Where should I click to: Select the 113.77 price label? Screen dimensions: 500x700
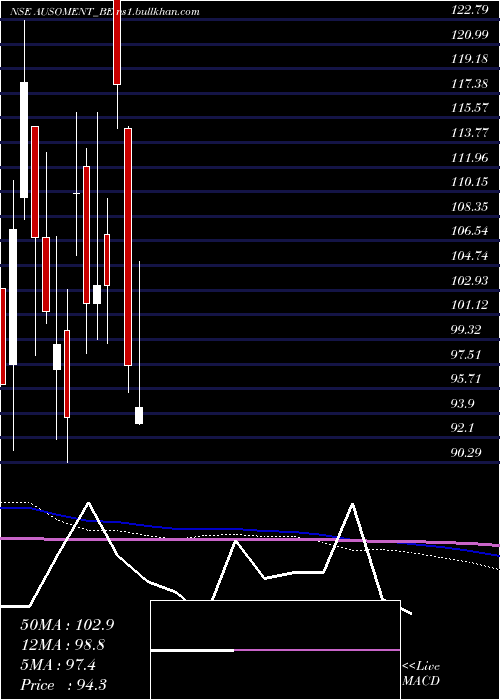tap(469, 133)
